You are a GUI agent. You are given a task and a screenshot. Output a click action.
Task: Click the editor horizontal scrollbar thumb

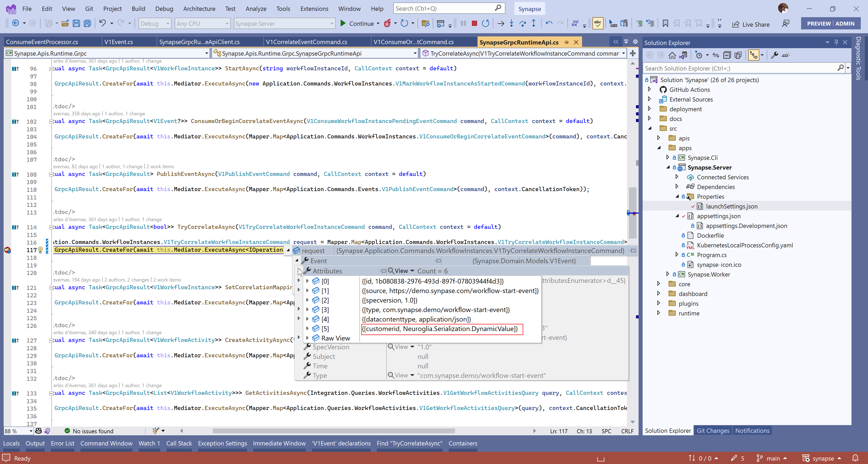point(334,431)
